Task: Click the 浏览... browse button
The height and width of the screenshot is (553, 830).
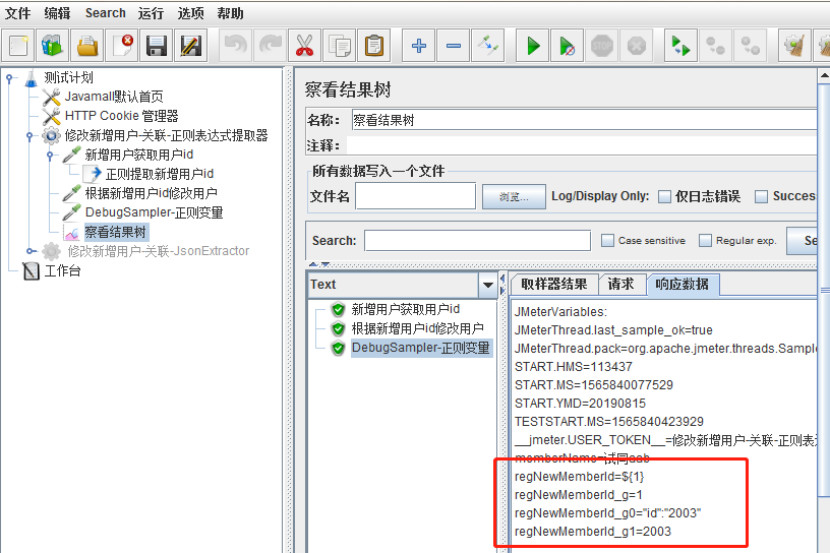Action: (513, 197)
